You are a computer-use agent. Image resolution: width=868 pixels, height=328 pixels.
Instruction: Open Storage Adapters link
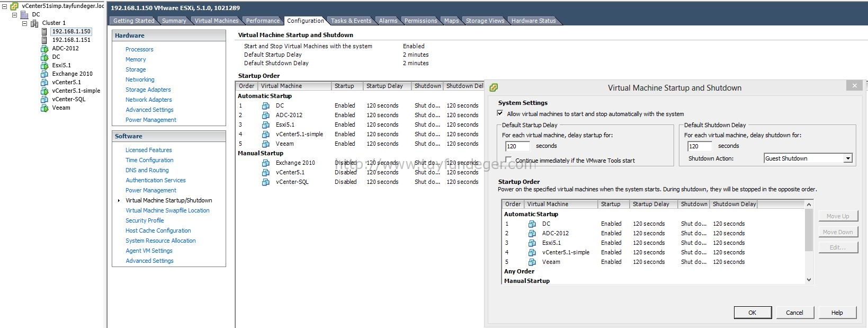tap(148, 90)
